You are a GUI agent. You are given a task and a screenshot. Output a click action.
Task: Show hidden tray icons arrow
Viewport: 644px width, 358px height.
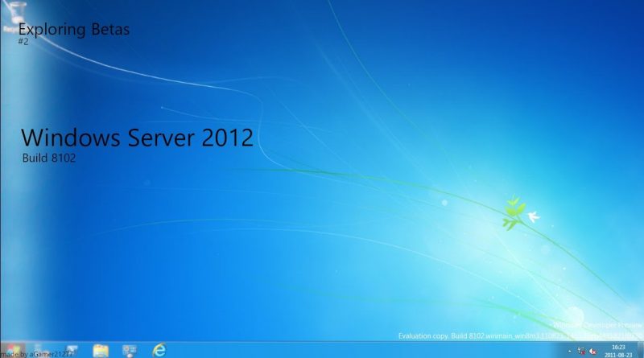569,352
